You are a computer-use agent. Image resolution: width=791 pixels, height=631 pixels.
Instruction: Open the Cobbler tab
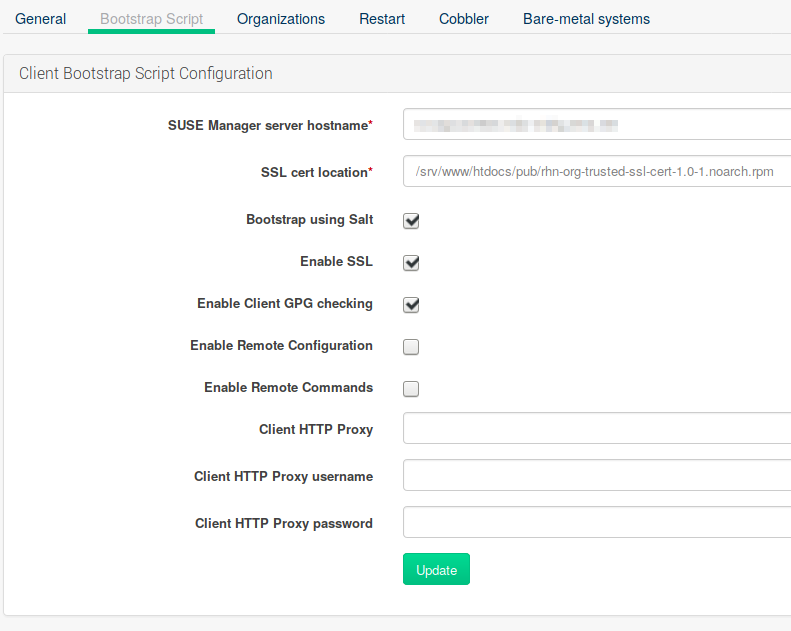point(464,19)
